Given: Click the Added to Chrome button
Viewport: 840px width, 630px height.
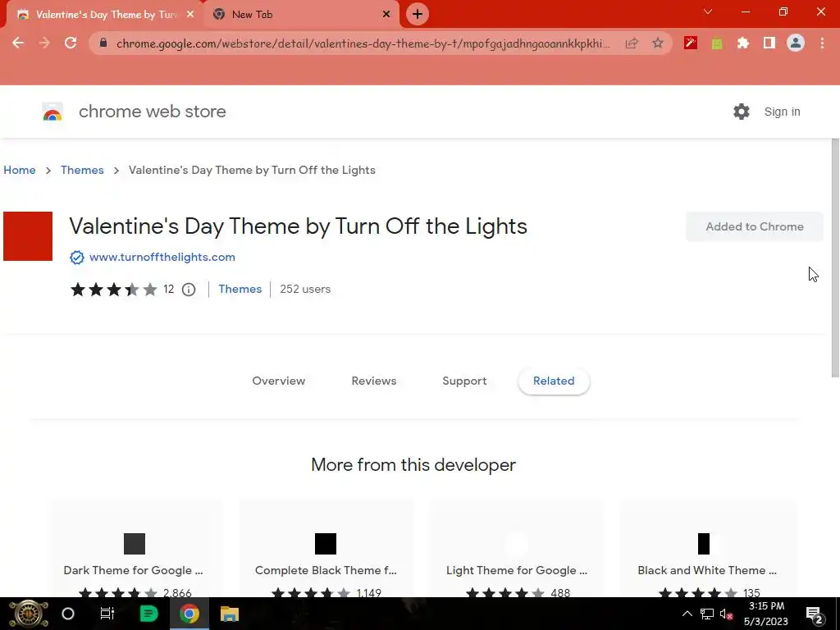Looking at the screenshot, I should click(755, 226).
